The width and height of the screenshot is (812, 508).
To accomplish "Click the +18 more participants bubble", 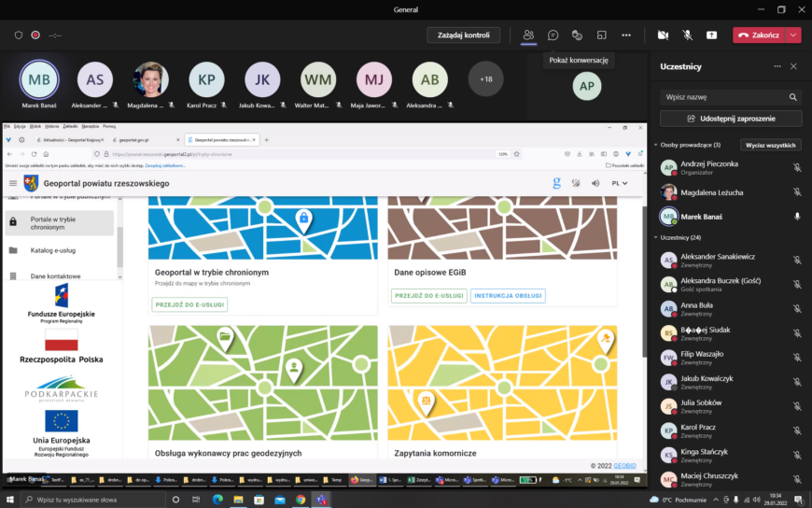I will [485, 79].
